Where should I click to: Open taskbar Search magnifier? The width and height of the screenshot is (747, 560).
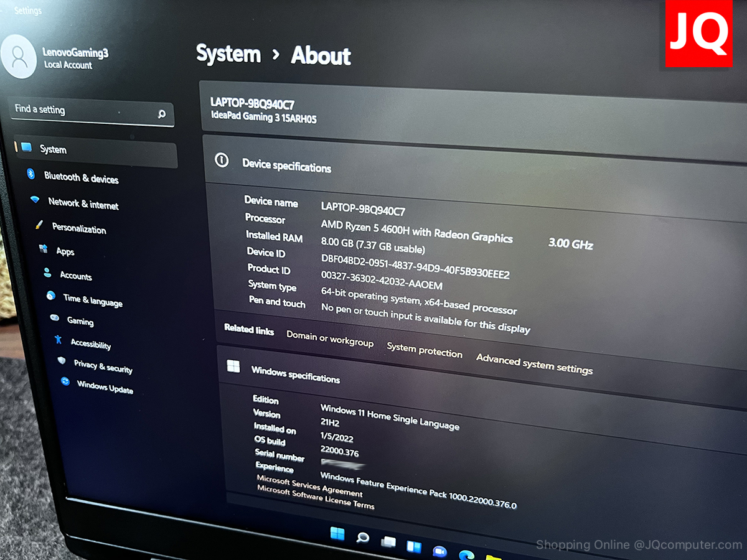tap(363, 538)
